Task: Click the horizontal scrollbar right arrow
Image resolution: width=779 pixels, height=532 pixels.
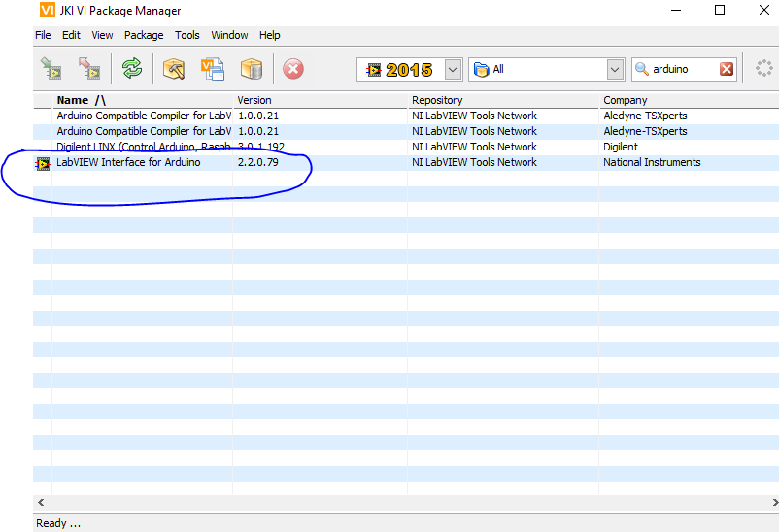Action: coord(774,502)
